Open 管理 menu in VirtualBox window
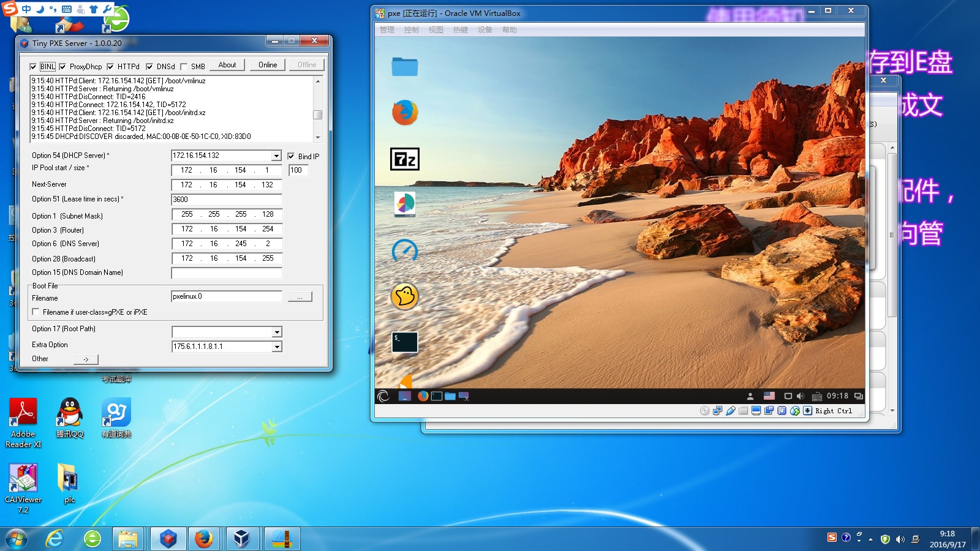This screenshot has height=551, width=980. (x=387, y=30)
